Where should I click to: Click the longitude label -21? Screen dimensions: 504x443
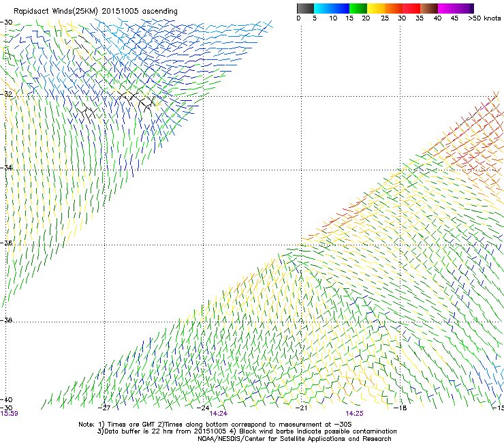[x=301, y=408]
